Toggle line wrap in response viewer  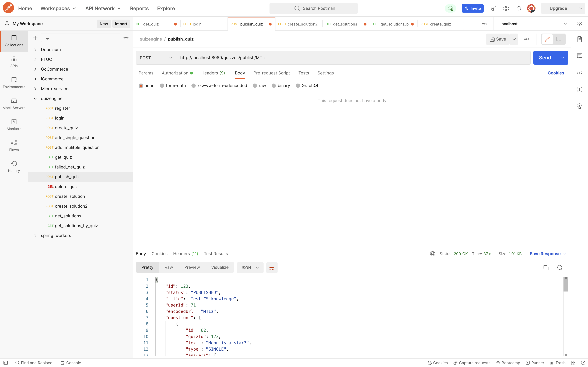(272, 268)
